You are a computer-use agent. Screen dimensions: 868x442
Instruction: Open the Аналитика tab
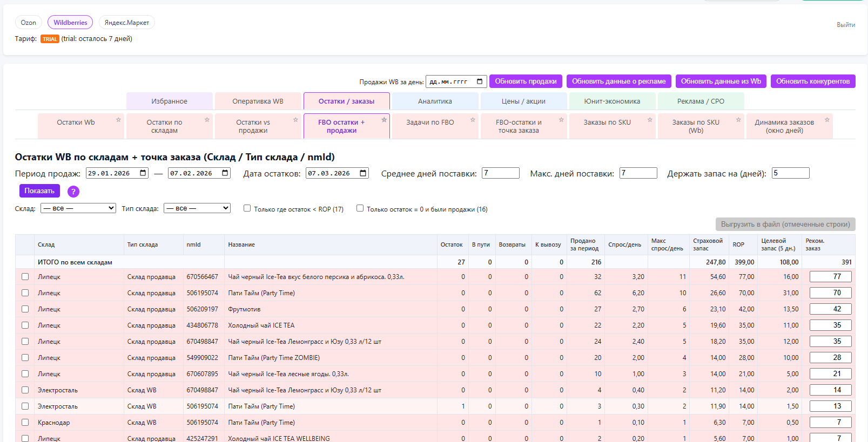pos(435,101)
